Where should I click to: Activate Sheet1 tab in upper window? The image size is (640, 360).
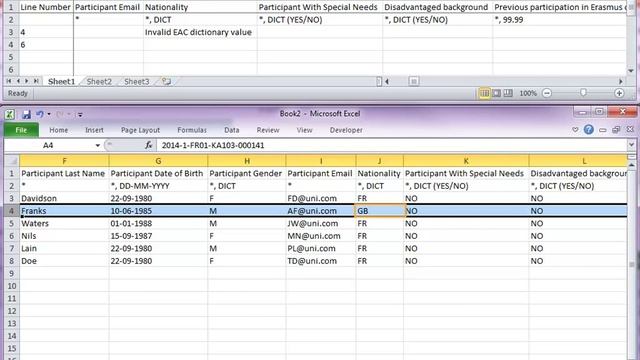61,82
